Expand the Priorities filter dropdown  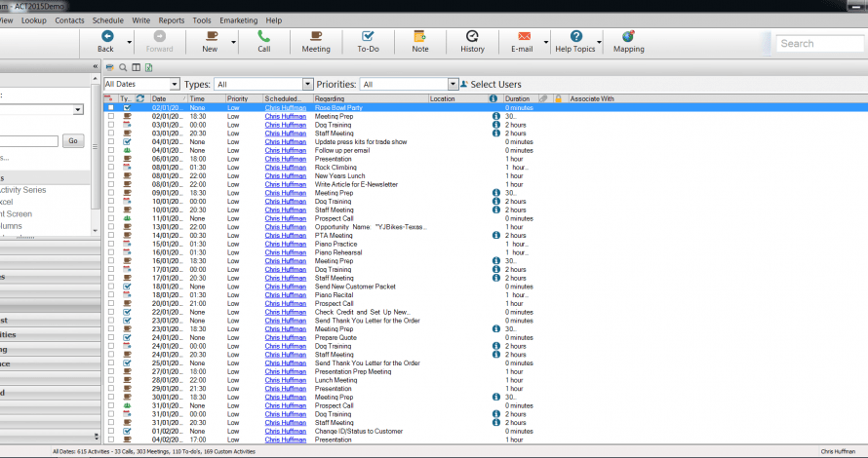(453, 84)
